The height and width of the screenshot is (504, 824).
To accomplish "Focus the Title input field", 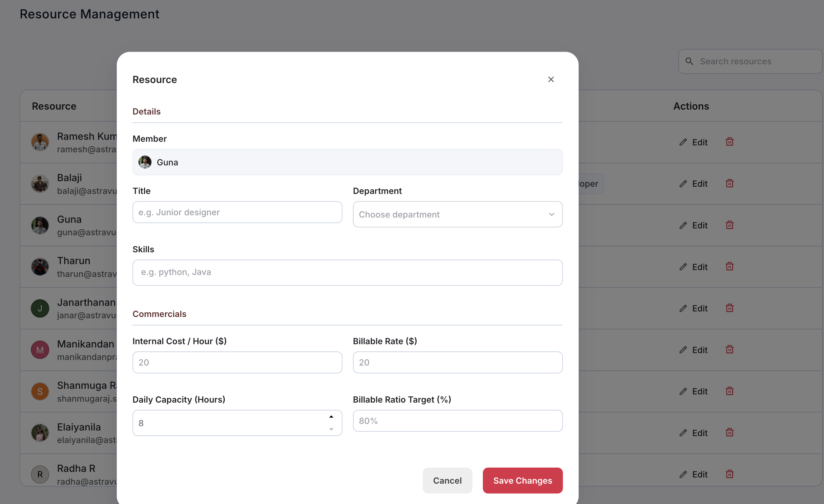I will tap(237, 212).
